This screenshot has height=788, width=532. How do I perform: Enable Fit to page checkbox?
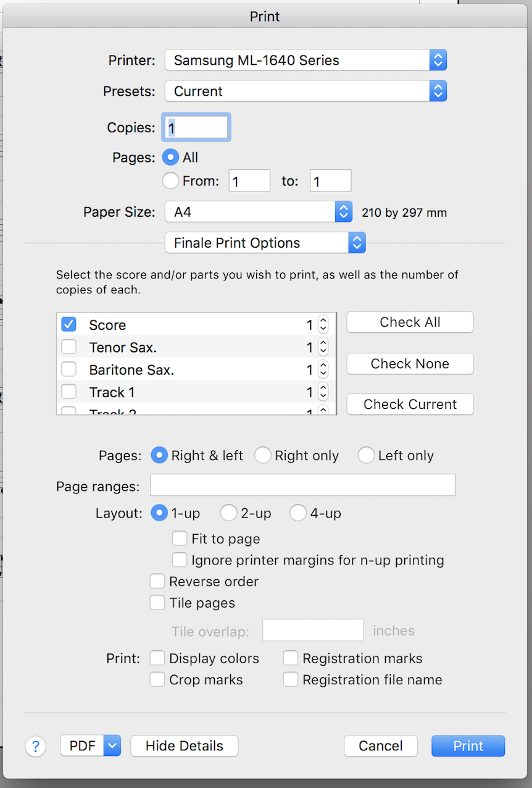[180, 539]
